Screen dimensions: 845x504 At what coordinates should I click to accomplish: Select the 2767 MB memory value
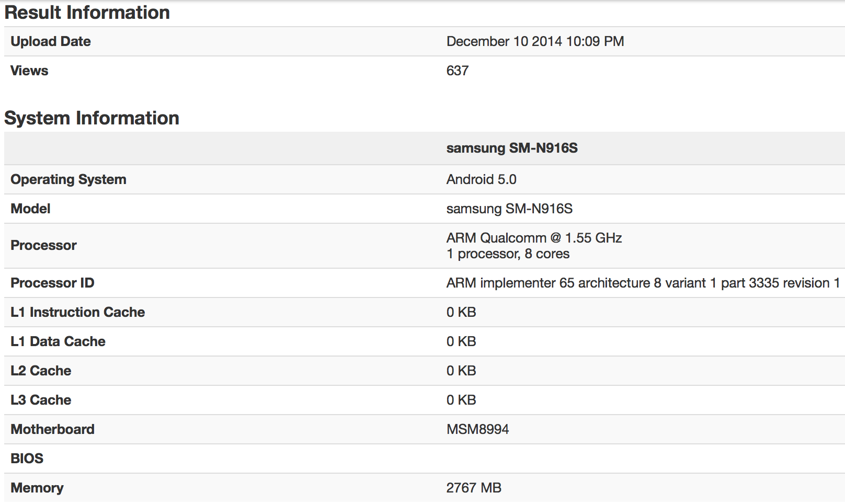[474, 488]
